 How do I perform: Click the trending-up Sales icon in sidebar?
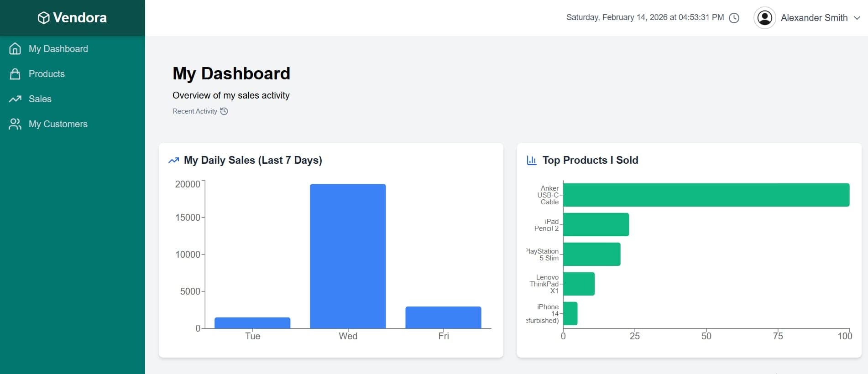point(15,99)
